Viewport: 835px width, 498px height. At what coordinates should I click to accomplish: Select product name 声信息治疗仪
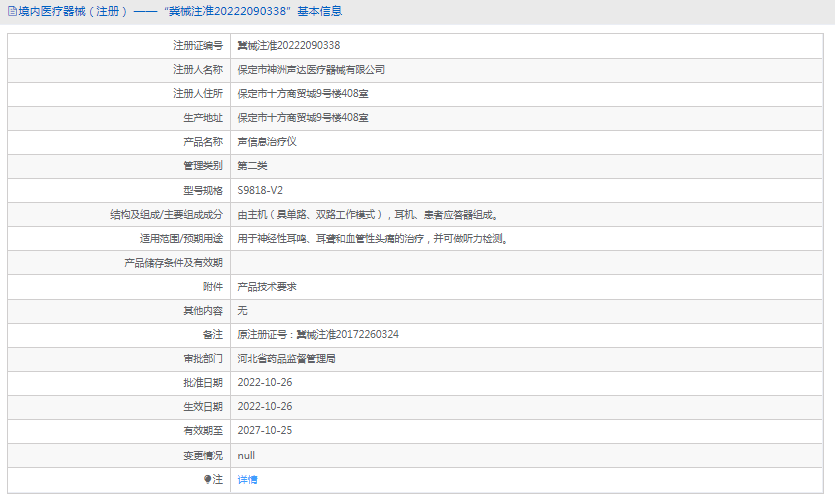tap(267, 142)
